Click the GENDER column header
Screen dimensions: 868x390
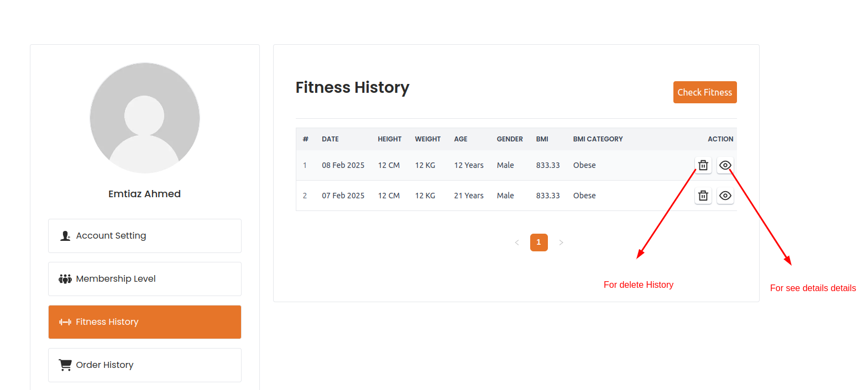click(509, 139)
